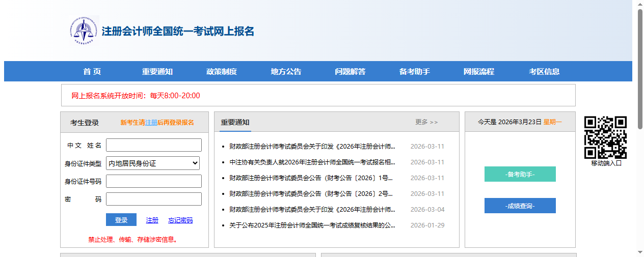Navigate to 网报流程 page
Screen dimensions: 644x257
pos(478,72)
